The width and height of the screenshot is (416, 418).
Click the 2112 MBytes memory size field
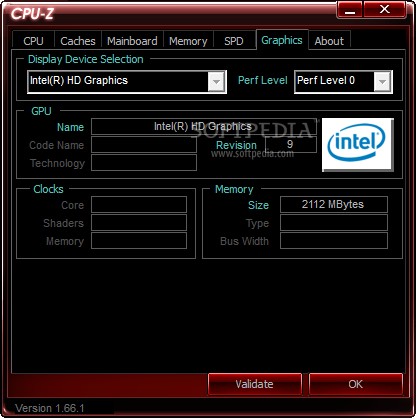(334, 205)
